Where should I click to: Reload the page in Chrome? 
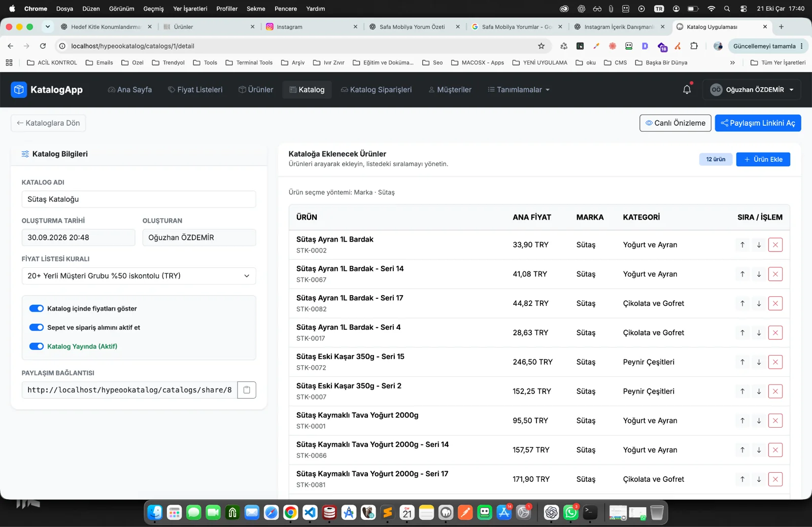pyautogui.click(x=43, y=46)
